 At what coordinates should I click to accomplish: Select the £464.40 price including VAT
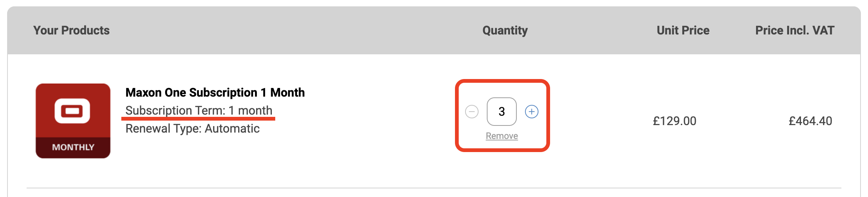[810, 121]
